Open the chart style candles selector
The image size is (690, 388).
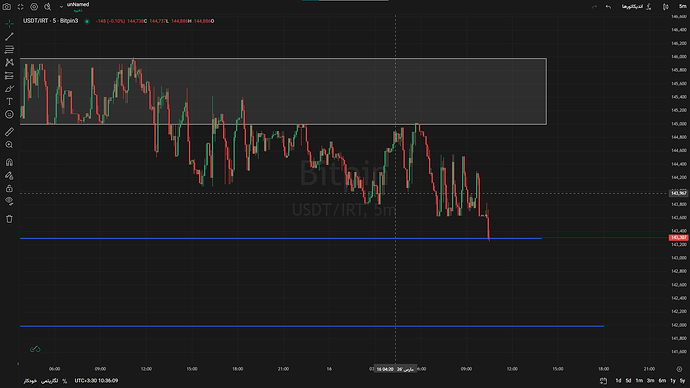point(665,7)
